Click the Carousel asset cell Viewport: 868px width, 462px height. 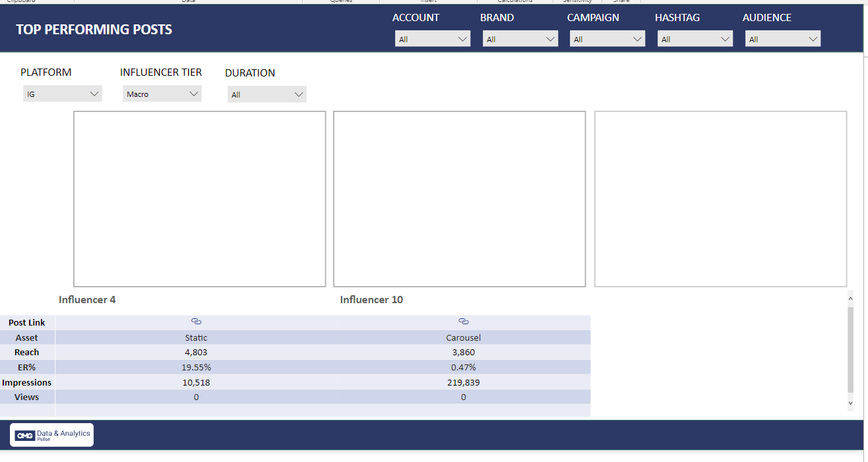463,337
